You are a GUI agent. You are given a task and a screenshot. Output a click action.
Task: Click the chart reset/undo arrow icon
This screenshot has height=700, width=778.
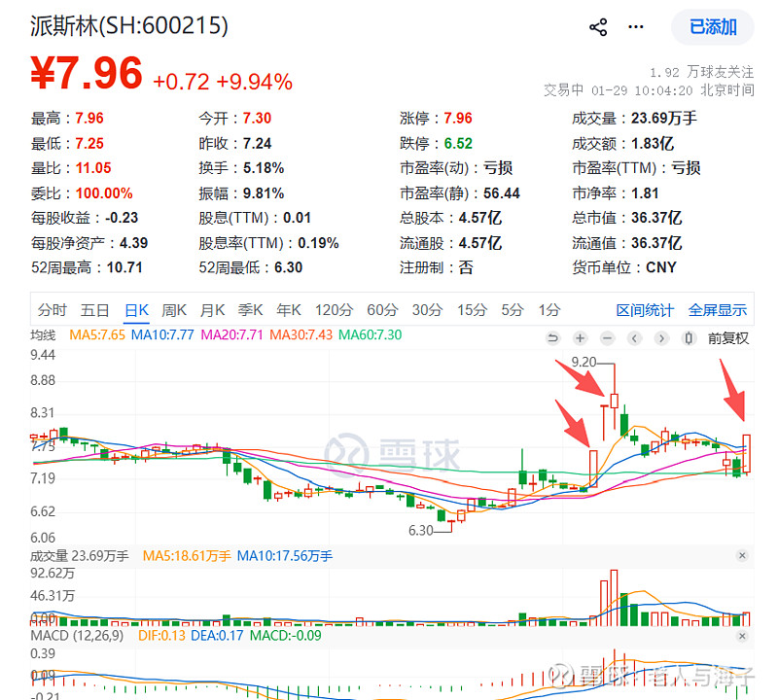pos(552,338)
